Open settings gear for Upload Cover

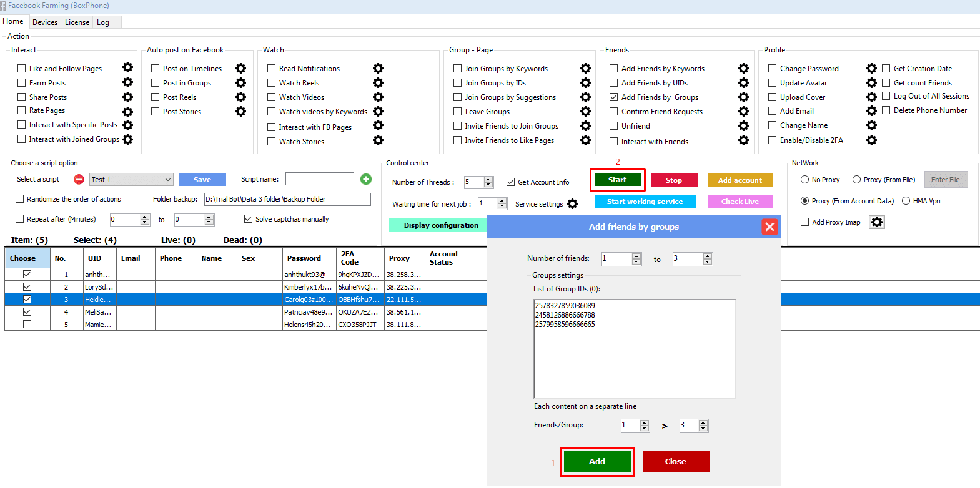click(871, 97)
